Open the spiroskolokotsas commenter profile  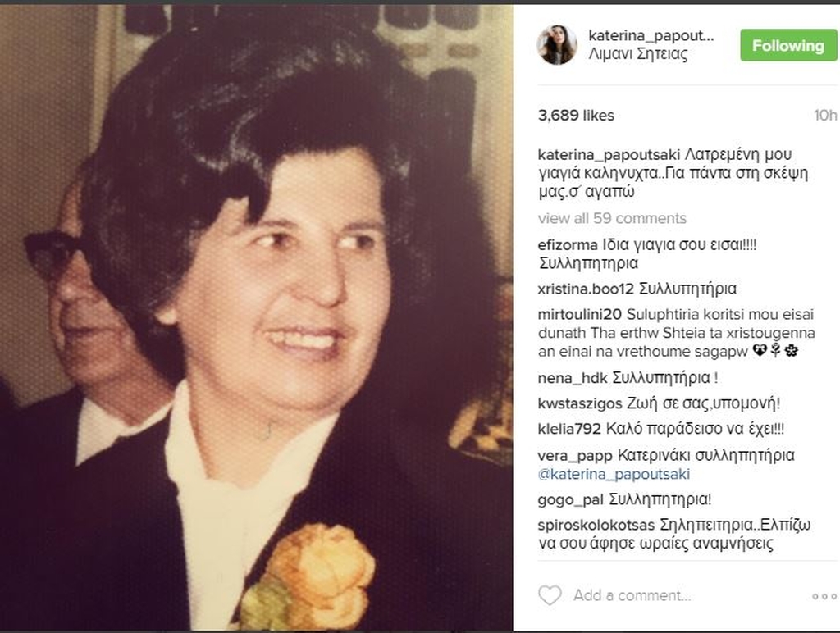[596, 525]
